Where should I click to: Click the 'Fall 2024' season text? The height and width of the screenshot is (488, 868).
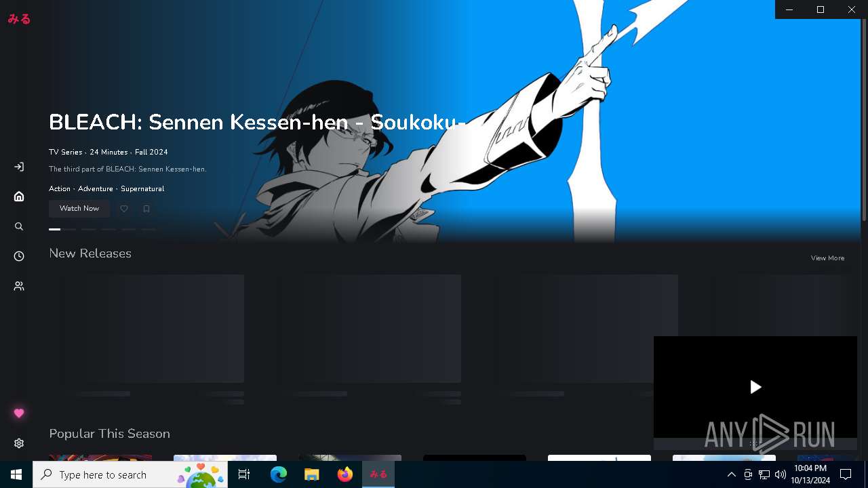pos(151,152)
